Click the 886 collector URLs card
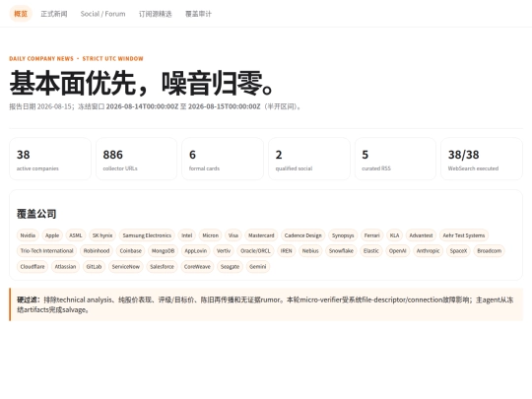532x399 pixels. [x=136, y=159]
